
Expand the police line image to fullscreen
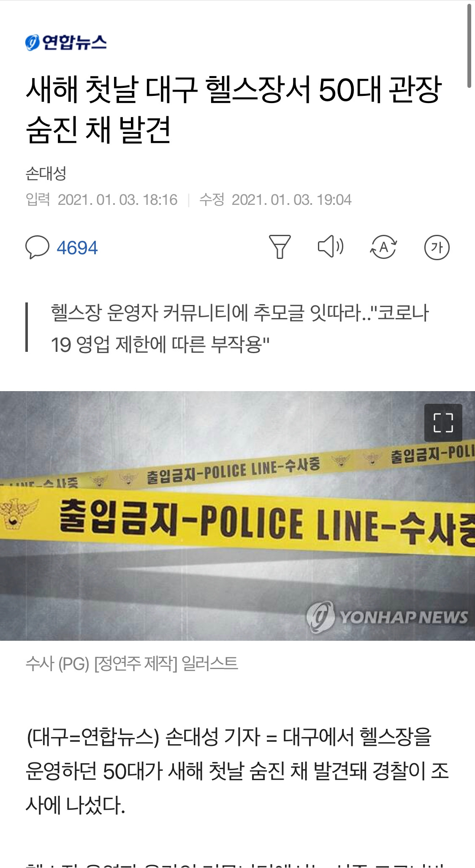[443, 423]
